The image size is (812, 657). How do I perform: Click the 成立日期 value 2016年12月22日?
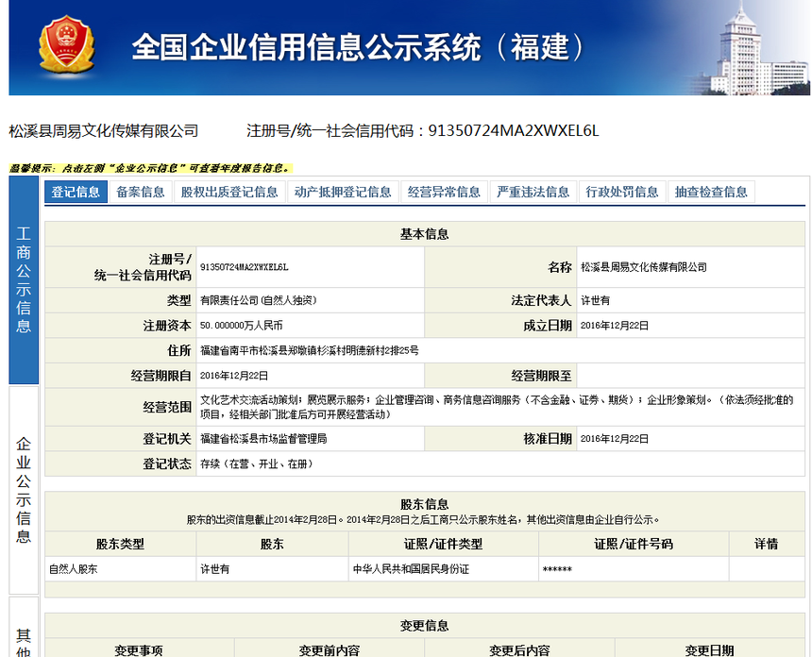point(614,326)
